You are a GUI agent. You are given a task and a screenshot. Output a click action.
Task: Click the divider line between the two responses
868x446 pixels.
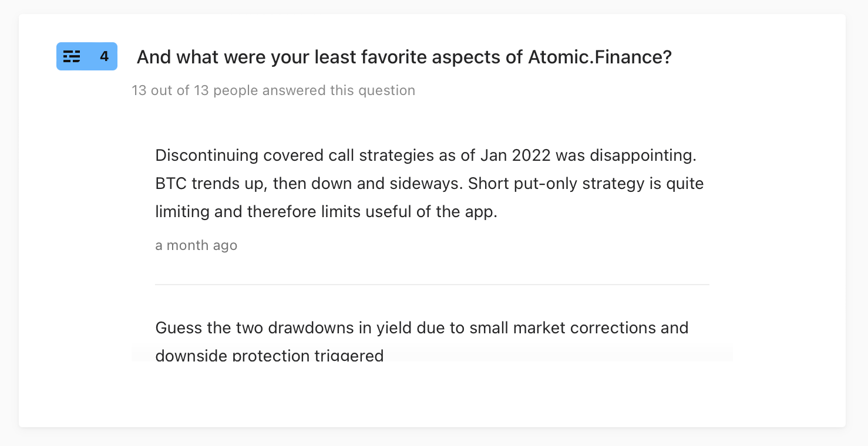(432, 285)
